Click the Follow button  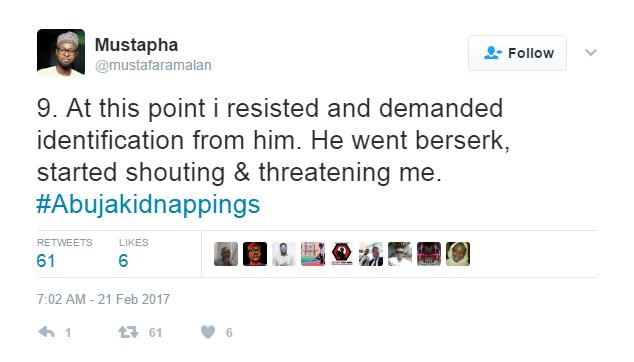[x=517, y=53]
